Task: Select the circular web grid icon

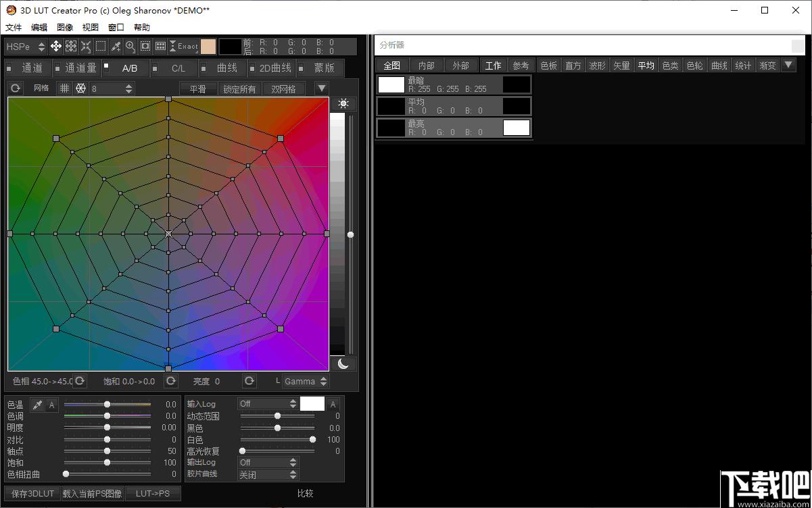Action: tap(80, 88)
